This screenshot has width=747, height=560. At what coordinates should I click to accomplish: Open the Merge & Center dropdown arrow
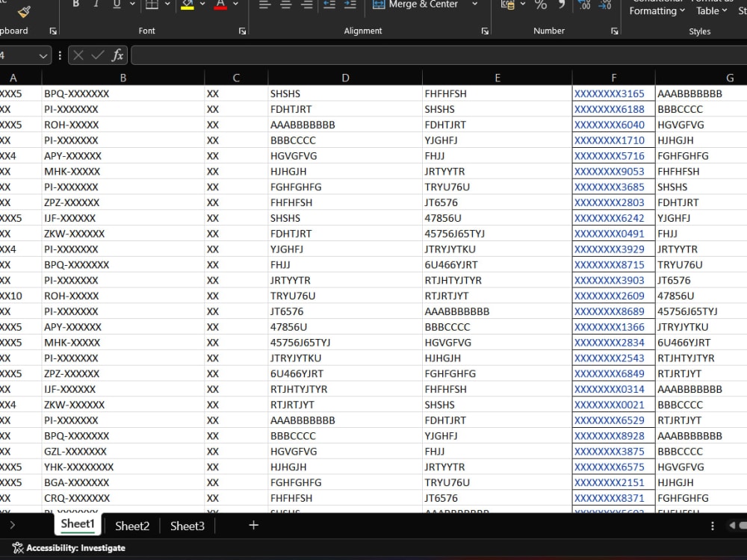[x=474, y=4]
